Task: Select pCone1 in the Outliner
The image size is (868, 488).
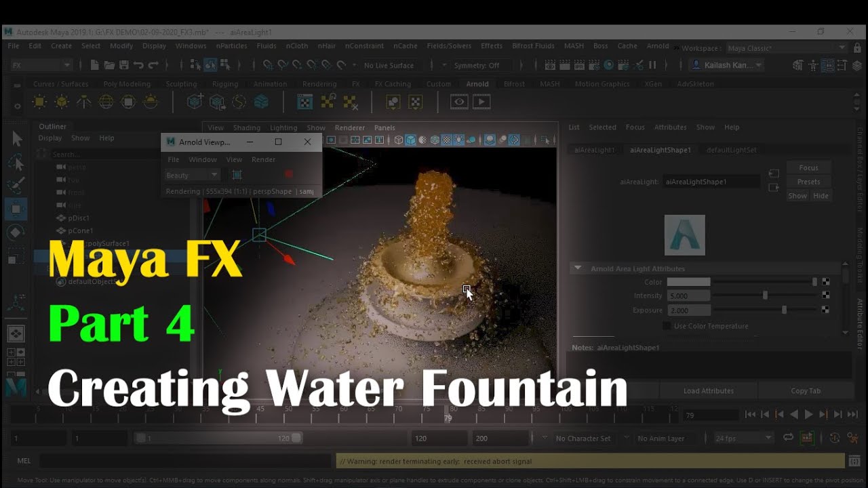Action: click(80, 230)
